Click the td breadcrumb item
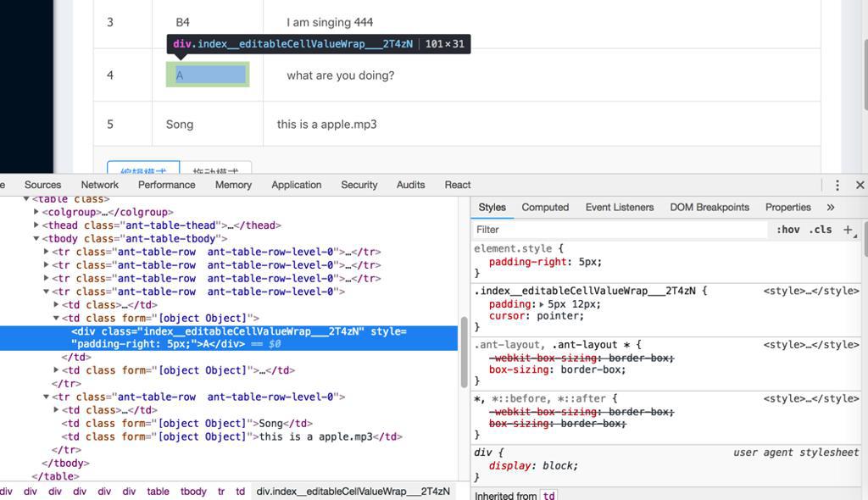Screen dimensions: 868x500 (240, 492)
